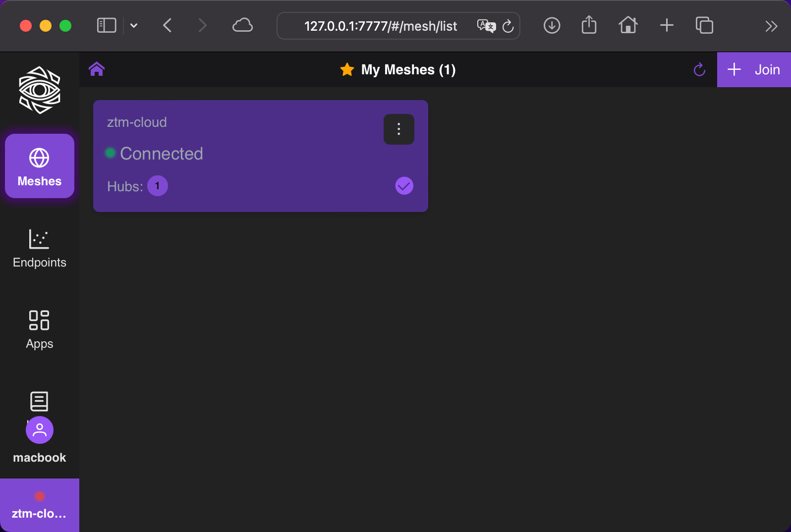Expand the toolbar overflow double chevron
The width and height of the screenshot is (791, 532).
click(771, 26)
